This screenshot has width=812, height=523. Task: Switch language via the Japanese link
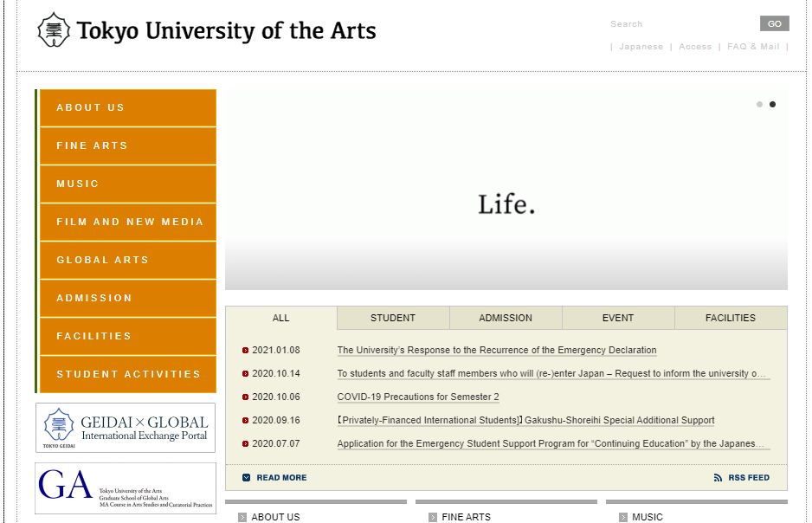coord(641,47)
